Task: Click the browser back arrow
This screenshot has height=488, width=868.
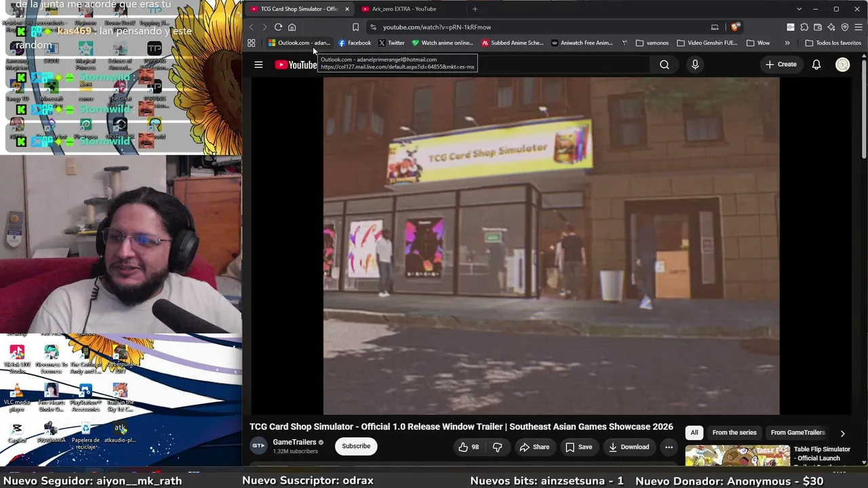Action: [x=251, y=27]
